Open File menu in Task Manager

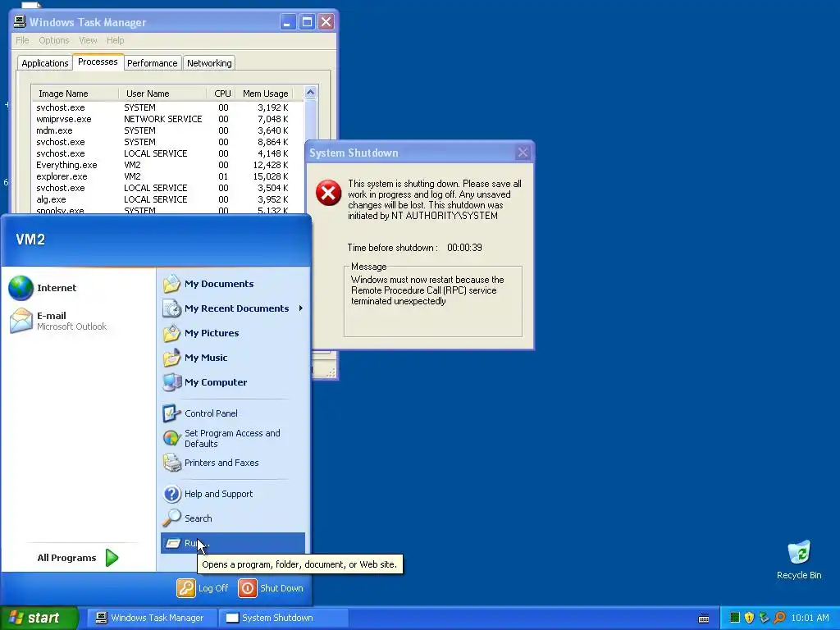[x=22, y=40]
